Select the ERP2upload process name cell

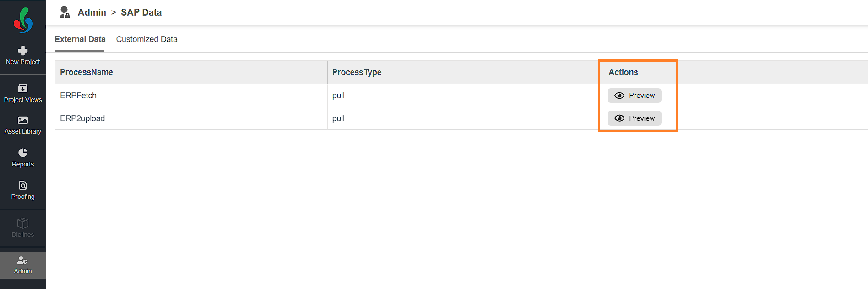click(82, 118)
